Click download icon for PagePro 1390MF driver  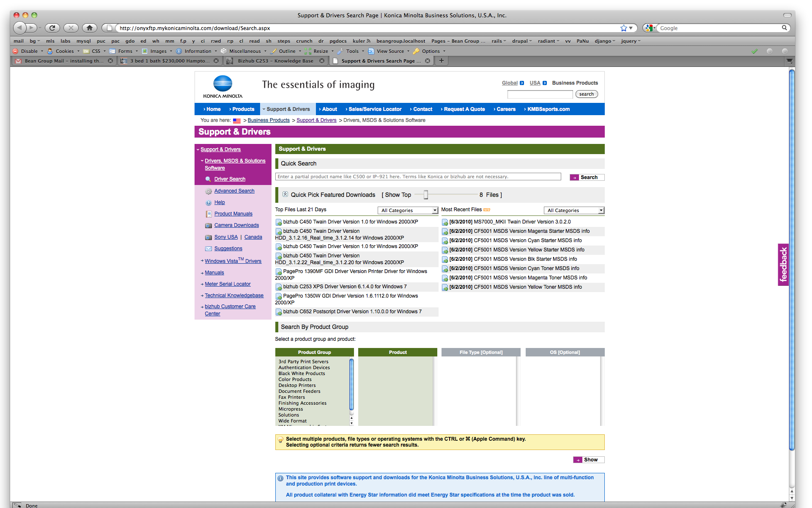pyautogui.click(x=279, y=272)
